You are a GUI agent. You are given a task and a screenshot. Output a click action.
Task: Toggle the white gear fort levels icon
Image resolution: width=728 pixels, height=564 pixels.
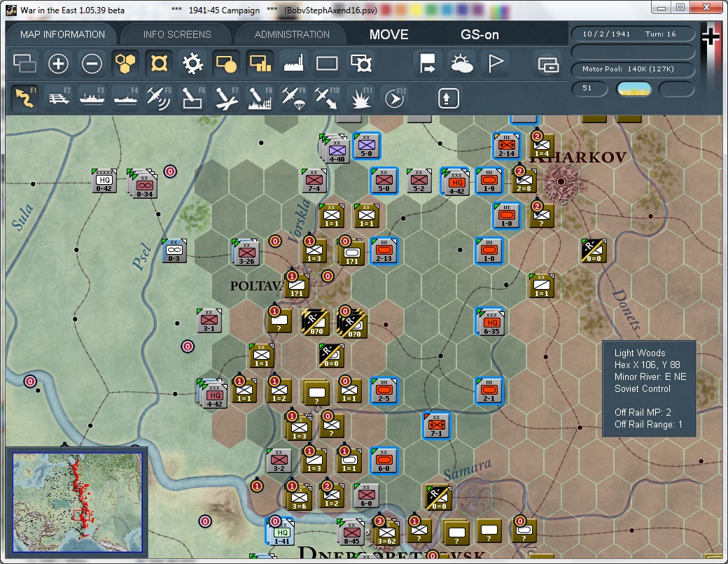(x=192, y=64)
